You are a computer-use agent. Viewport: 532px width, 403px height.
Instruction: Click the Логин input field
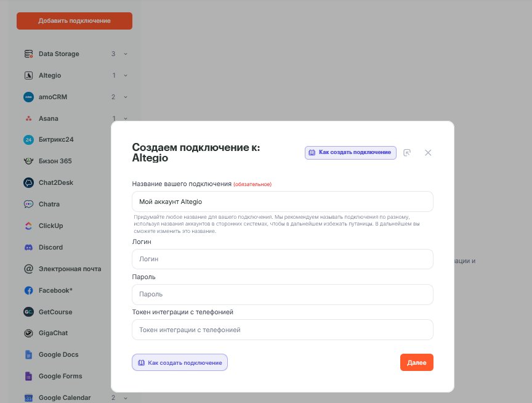[x=283, y=259]
